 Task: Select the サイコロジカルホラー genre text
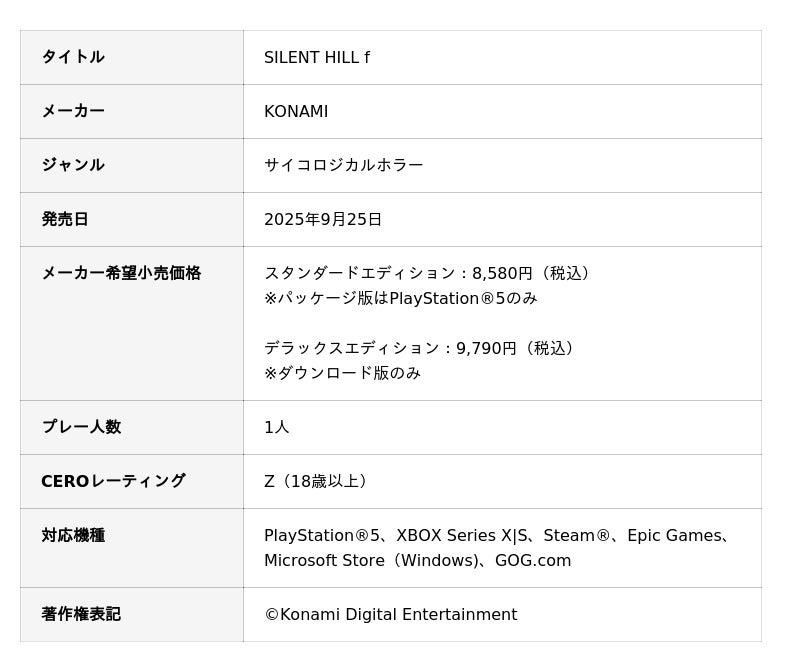[x=343, y=165]
